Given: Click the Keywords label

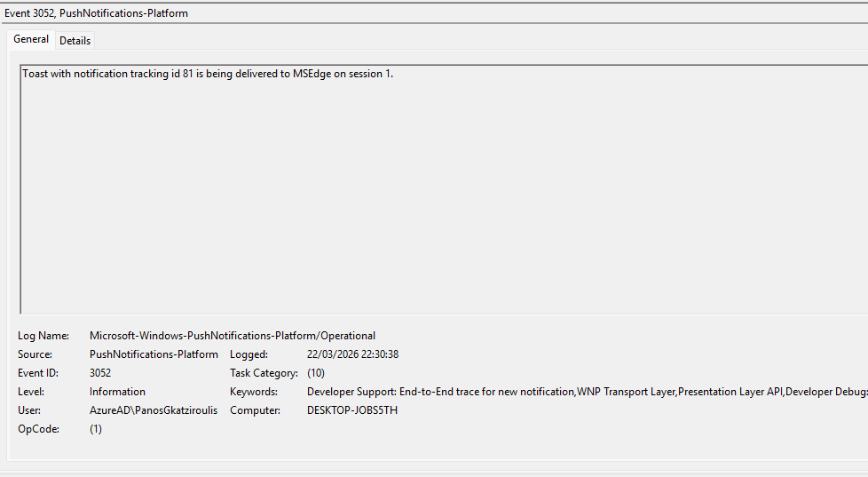Looking at the screenshot, I should click(x=254, y=392).
